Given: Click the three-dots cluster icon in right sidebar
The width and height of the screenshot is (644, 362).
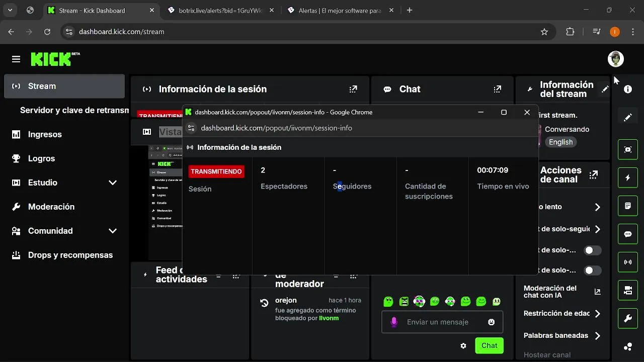Looking at the screenshot, I should [x=628, y=346].
